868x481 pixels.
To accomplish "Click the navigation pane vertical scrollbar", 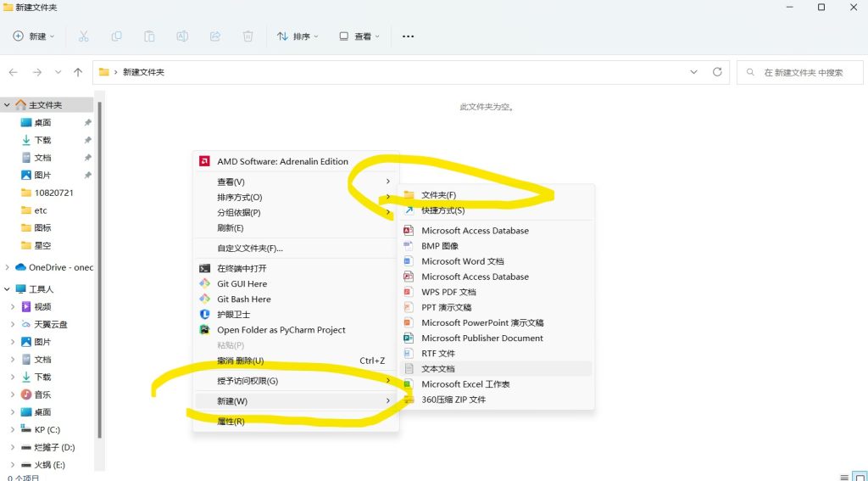I will 100,269.
